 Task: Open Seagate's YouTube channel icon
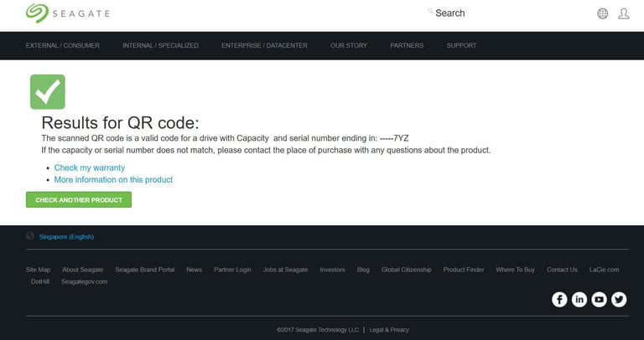point(599,300)
